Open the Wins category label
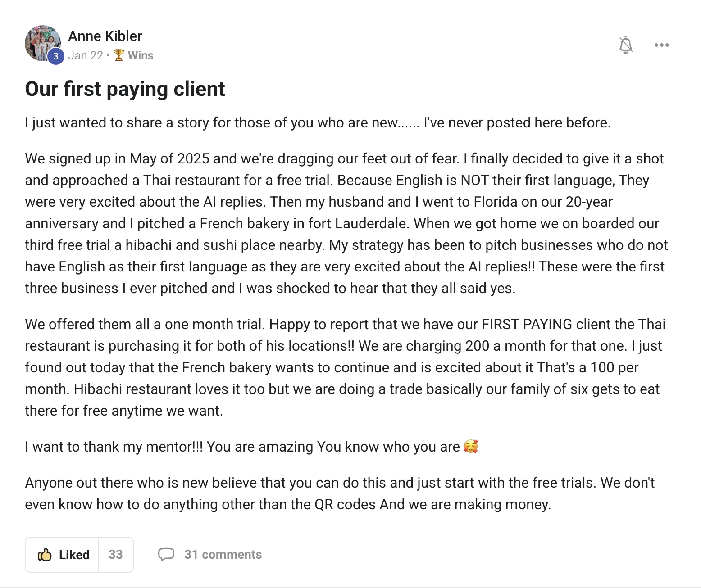Screen dimensions: 701x588 (141, 55)
